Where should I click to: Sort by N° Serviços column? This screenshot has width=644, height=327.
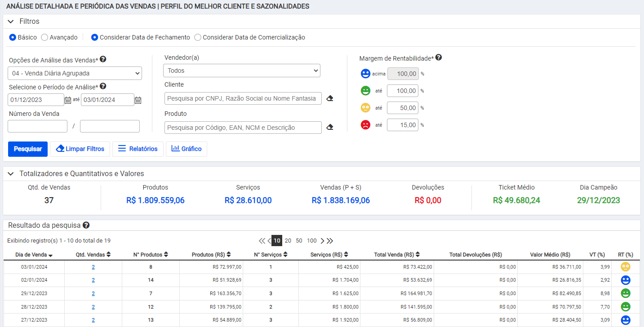click(271, 255)
